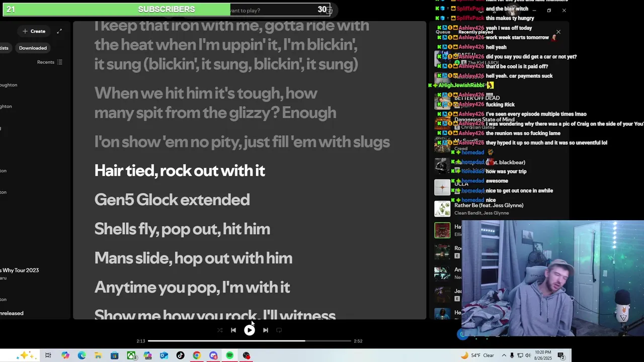Screen dimensions: 644x362
Task: Switch to the Queue tab
Action: point(443,32)
